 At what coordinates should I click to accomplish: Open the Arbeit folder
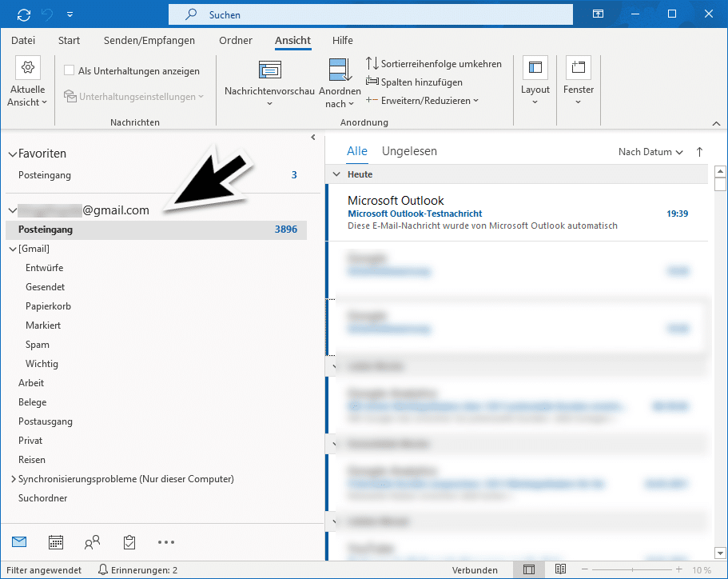[31, 383]
